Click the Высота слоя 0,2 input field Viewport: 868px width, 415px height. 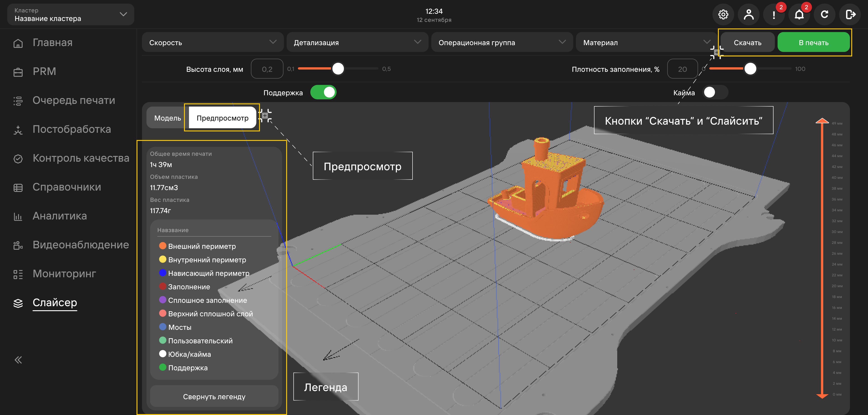pos(267,69)
